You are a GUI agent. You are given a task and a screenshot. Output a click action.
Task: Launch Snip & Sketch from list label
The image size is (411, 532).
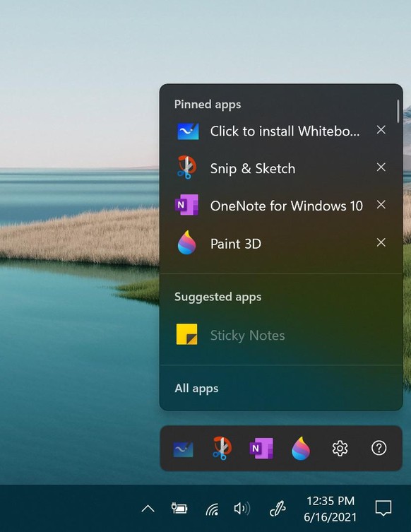(253, 169)
